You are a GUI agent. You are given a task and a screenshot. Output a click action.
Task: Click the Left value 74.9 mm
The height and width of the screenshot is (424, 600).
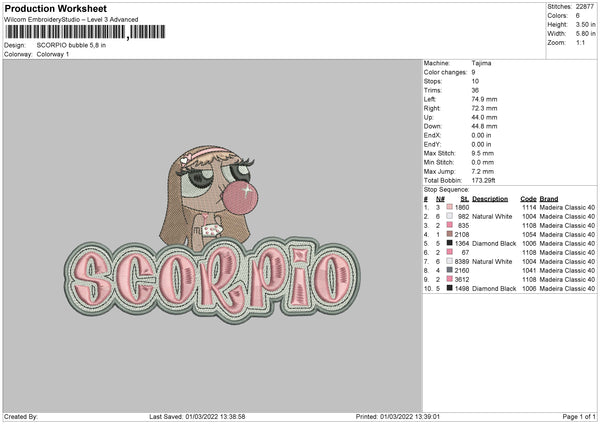click(x=484, y=99)
